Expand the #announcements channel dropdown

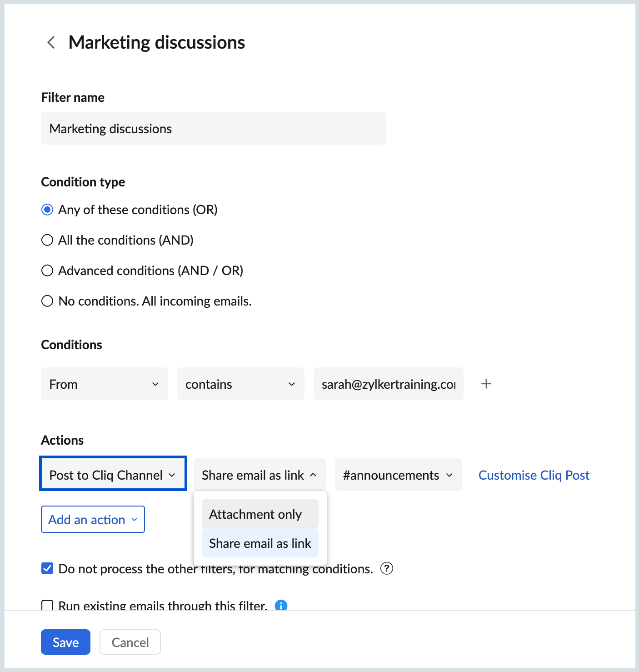coord(398,475)
